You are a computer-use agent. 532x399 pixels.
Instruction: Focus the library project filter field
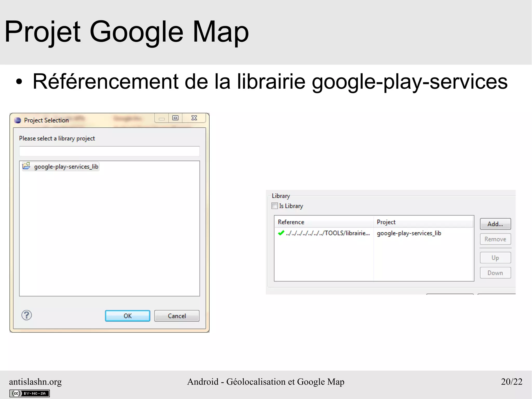[109, 151]
